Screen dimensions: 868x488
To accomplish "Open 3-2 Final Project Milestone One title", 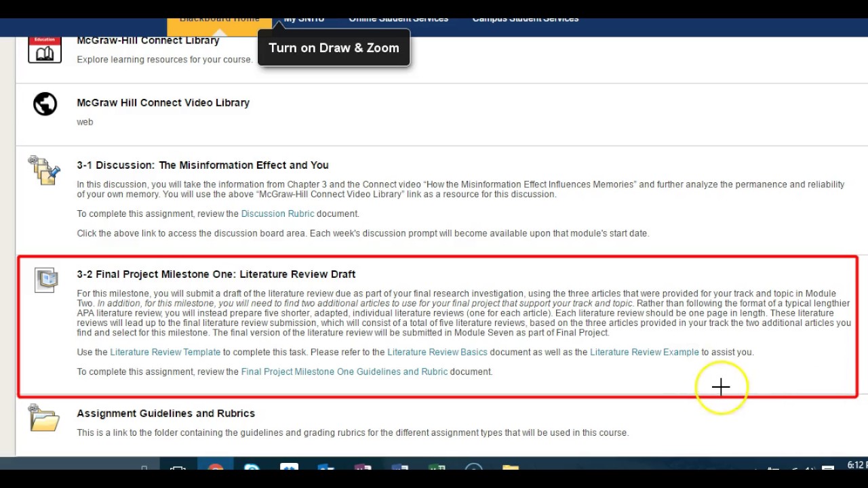I will pos(216,274).
